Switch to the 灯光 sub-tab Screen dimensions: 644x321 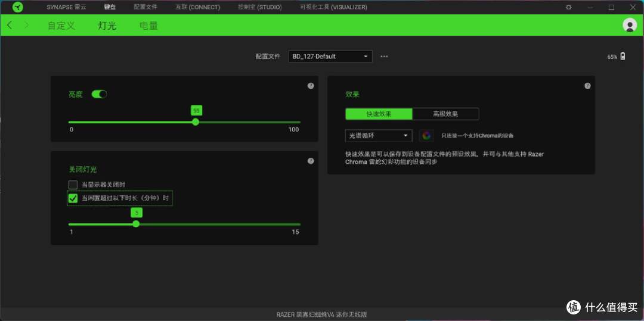[107, 26]
